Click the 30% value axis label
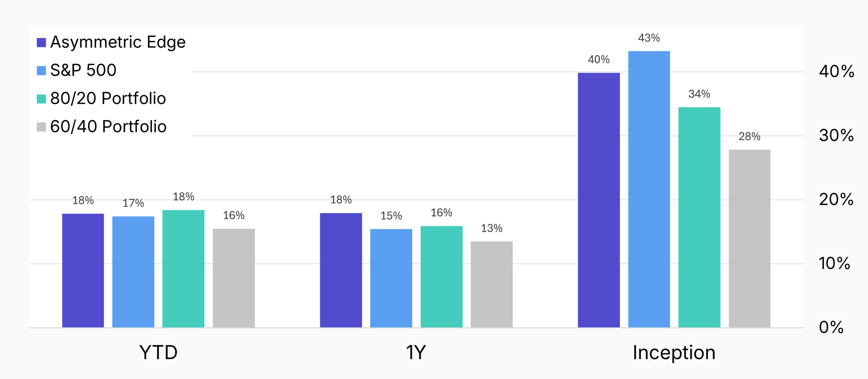Image resolution: width=868 pixels, height=379 pixels. (x=836, y=136)
